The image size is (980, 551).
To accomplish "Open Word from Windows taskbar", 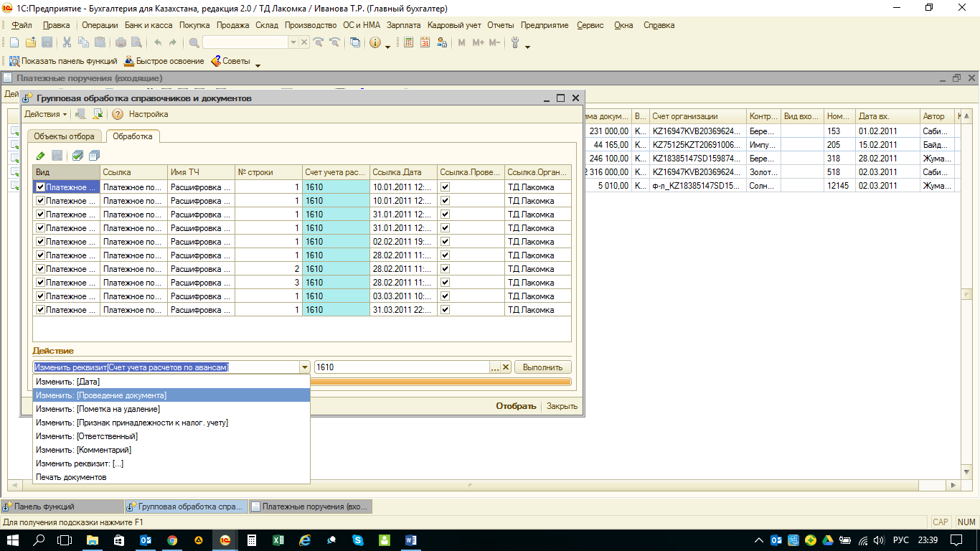I will 411,540.
